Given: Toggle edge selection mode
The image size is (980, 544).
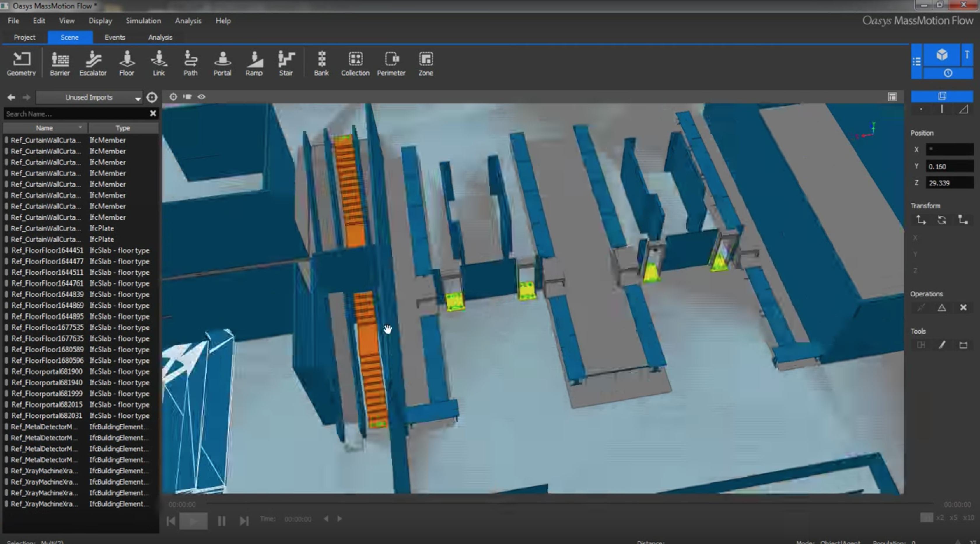Looking at the screenshot, I should point(942,110).
